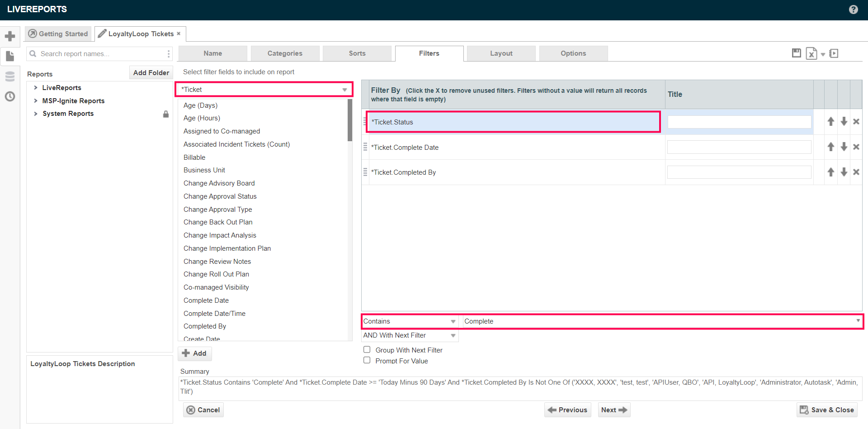This screenshot has height=429, width=868.
Task: Open the AND With Next Filter dropdown
Action: point(410,335)
